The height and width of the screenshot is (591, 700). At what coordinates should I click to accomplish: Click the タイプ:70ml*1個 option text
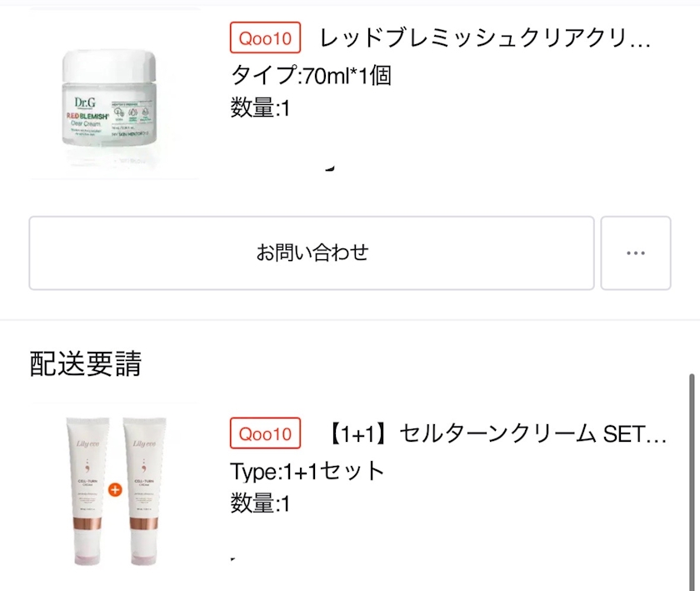pos(311,75)
